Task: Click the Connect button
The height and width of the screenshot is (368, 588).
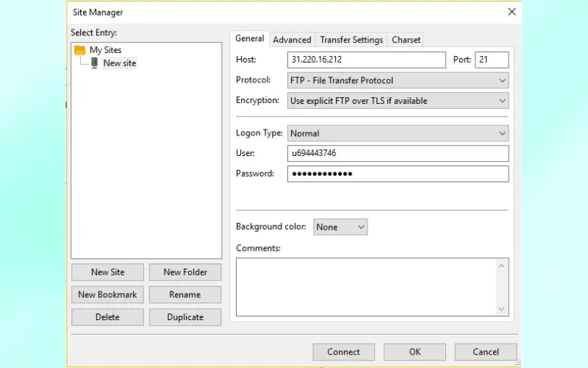Action: pyautogui.click(x=343, y=352)
